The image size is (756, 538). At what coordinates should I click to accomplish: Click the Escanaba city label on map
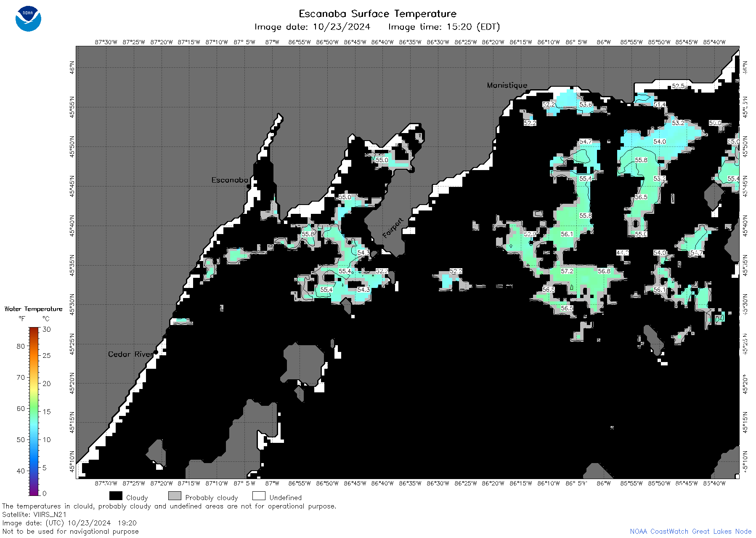(x=230, y=180)
